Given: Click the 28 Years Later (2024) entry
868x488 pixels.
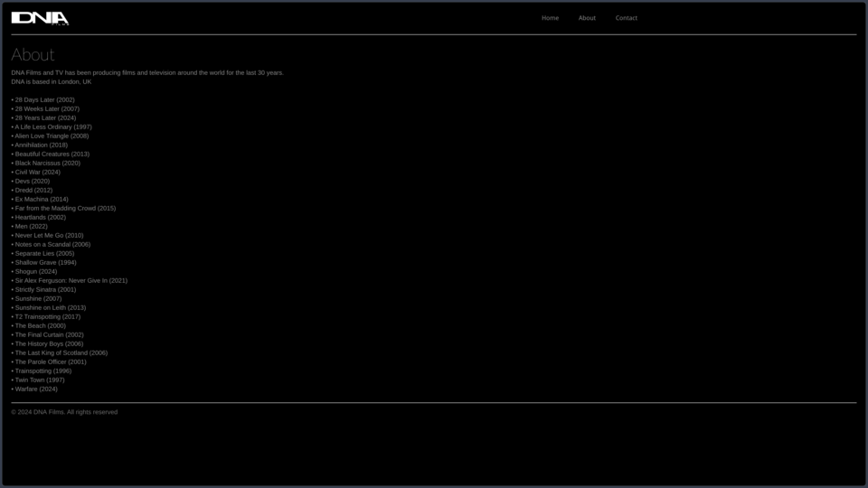Looking at the screenshot, I should (x=43, y=117).
